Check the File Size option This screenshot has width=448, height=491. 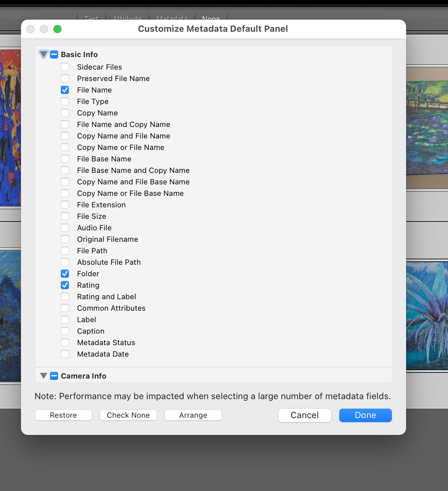tap(65, 216)
